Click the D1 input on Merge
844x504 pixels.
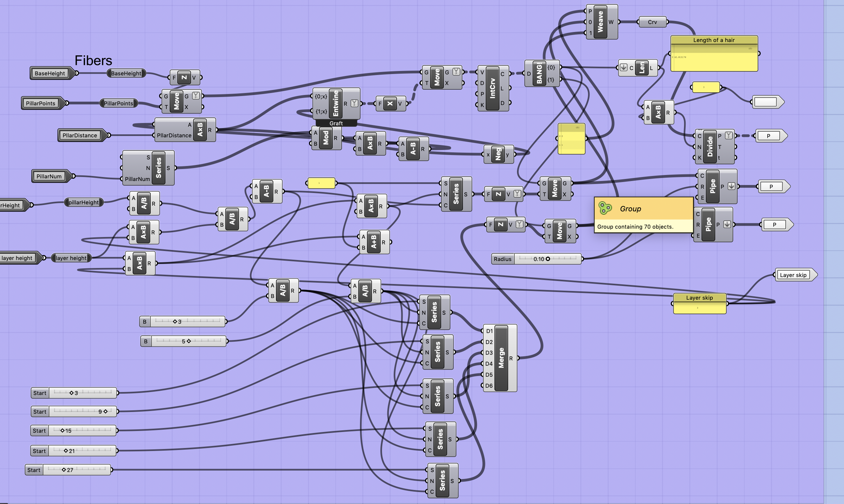pyautogui.click(x=489, y=331)
